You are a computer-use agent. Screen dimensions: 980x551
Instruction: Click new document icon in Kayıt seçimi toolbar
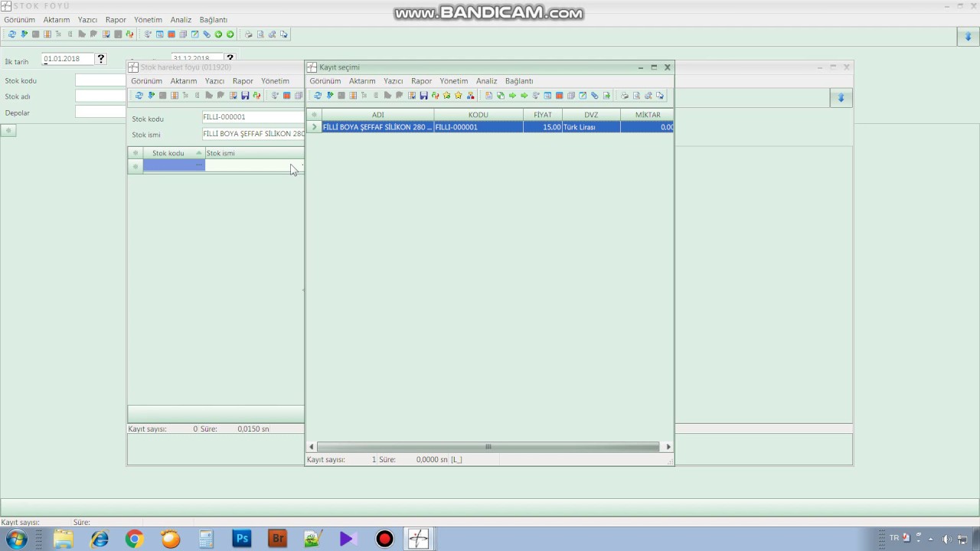point(488,96)
